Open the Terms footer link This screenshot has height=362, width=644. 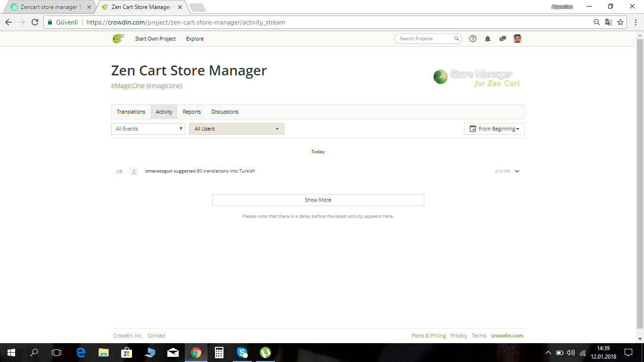click(479, 336)
